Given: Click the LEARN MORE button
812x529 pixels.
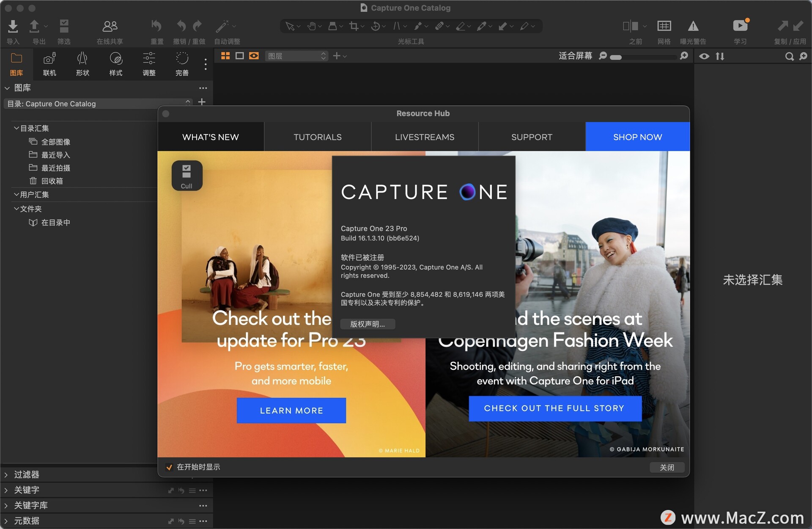Looking at the screenshot, I should (291, 411).
